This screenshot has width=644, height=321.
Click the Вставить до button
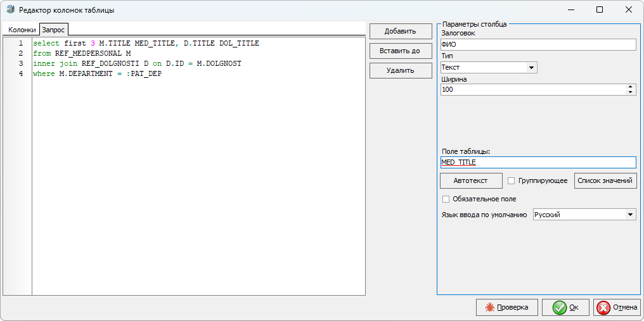(401, 51)
